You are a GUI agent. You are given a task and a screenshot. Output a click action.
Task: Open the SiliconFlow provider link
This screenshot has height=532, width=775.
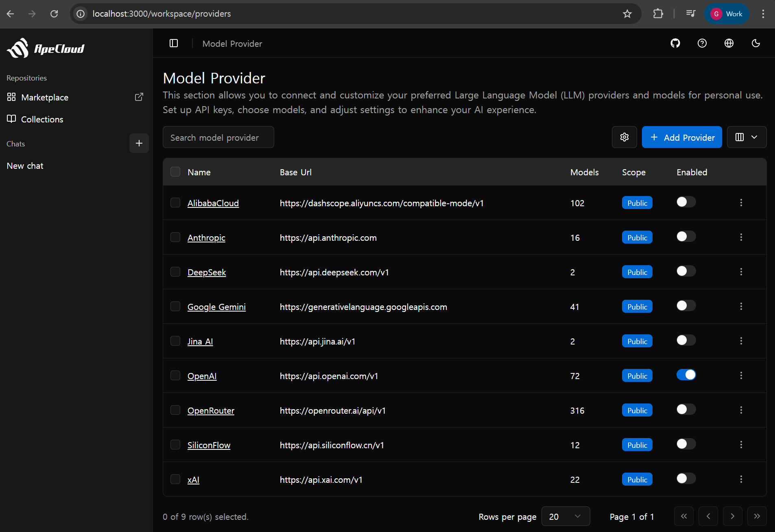point(209,445)
